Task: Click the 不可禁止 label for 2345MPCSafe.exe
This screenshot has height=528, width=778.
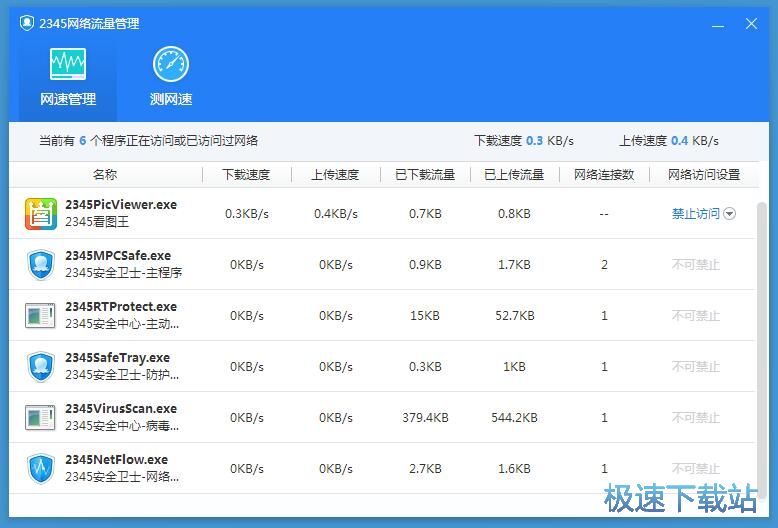Action: coord(696,265)
